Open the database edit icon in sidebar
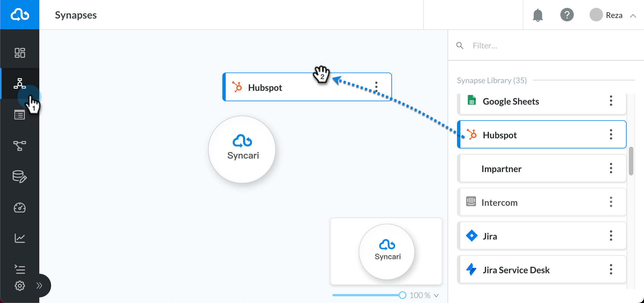Image resolution: width=644 pixels, height=303 pixels. pos(20,177)
